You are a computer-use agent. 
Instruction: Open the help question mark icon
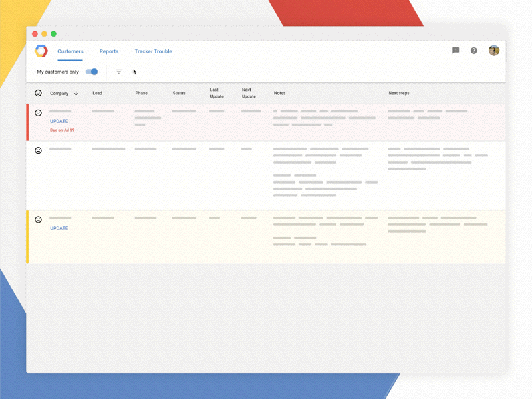tap(473, 50)
